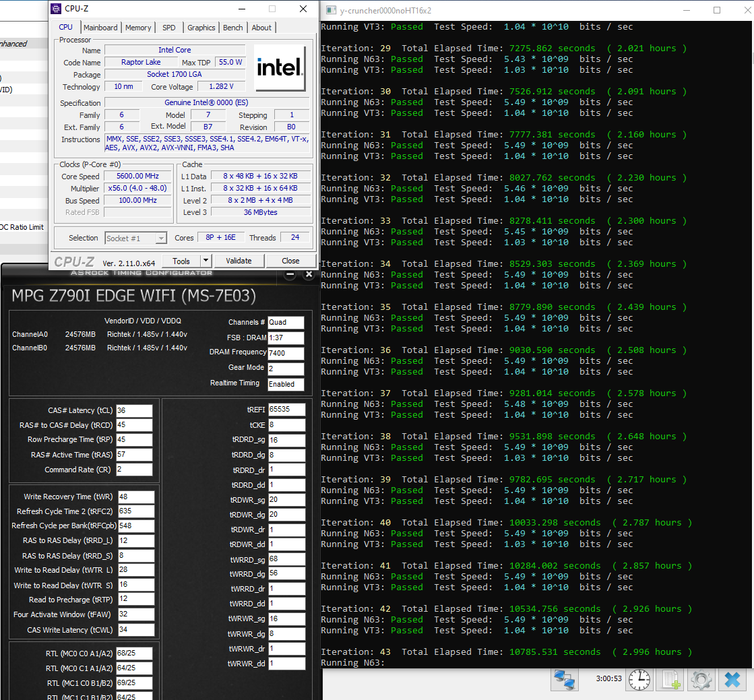This screenshot has width=754, height=700.
Task: Click the CAS Write Latency (tCWL) field
Action: click(x=136, y=630)
